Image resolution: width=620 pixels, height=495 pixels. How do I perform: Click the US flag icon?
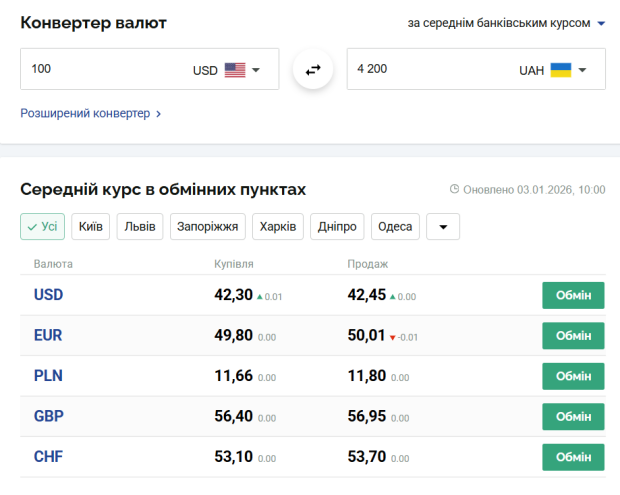[x=235, y=70]
